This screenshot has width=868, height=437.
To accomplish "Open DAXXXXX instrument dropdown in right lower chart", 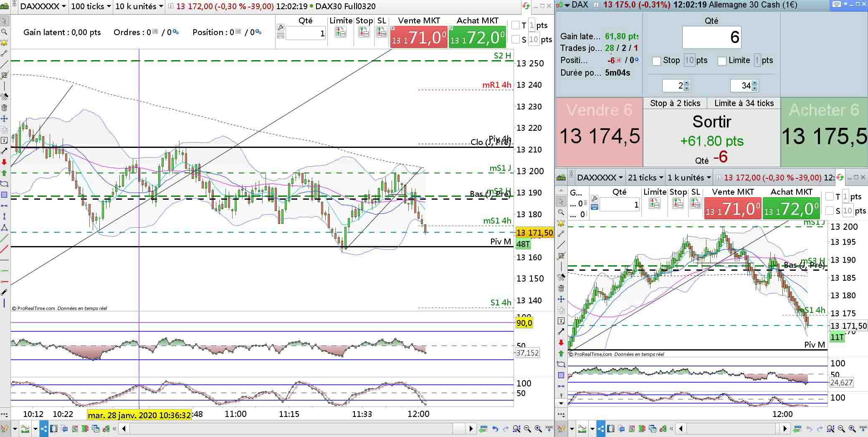I will 600,178.
